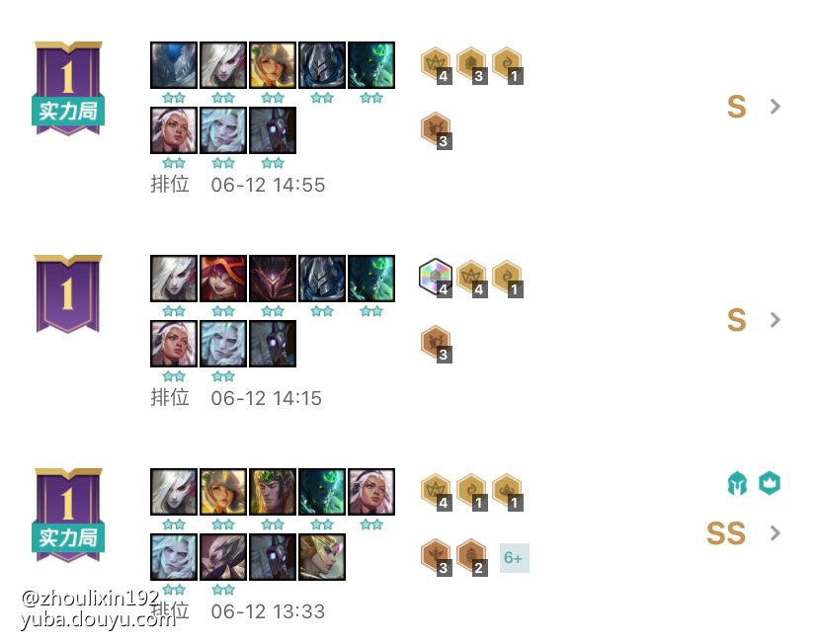
Task: Click the S rating of the first match
Action: pos(736,107)
